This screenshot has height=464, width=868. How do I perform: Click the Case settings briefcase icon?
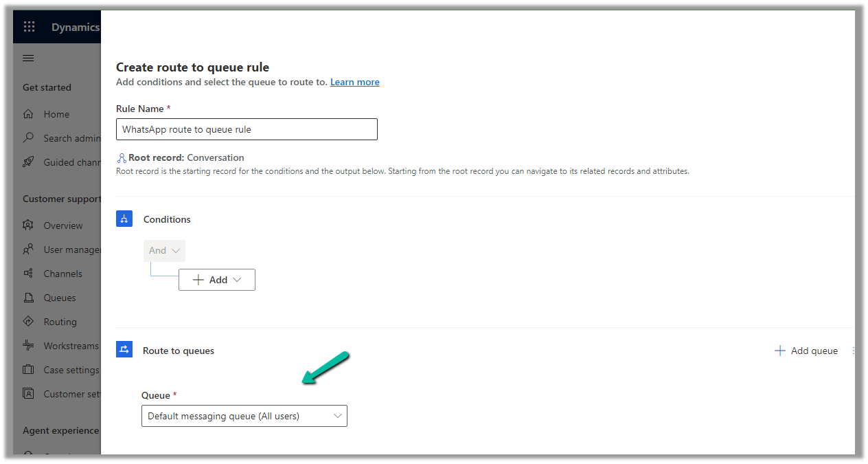(x=29, y=370)
